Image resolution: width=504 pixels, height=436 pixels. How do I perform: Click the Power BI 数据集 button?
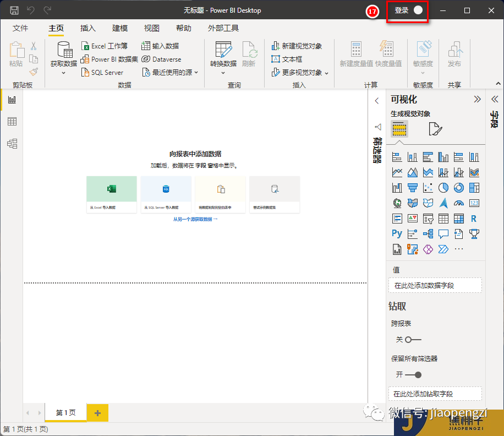[109, 59]
